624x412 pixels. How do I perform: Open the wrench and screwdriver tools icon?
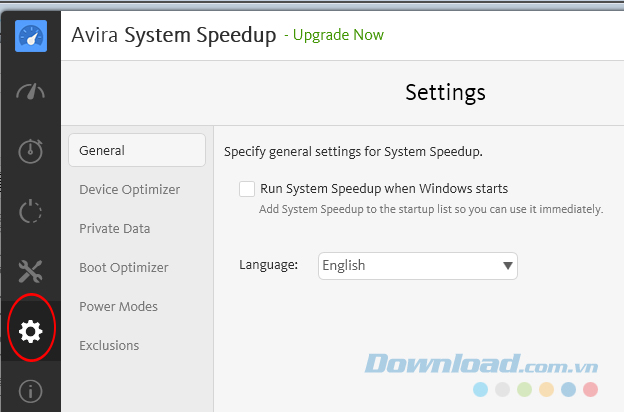[x=31, y=271]
